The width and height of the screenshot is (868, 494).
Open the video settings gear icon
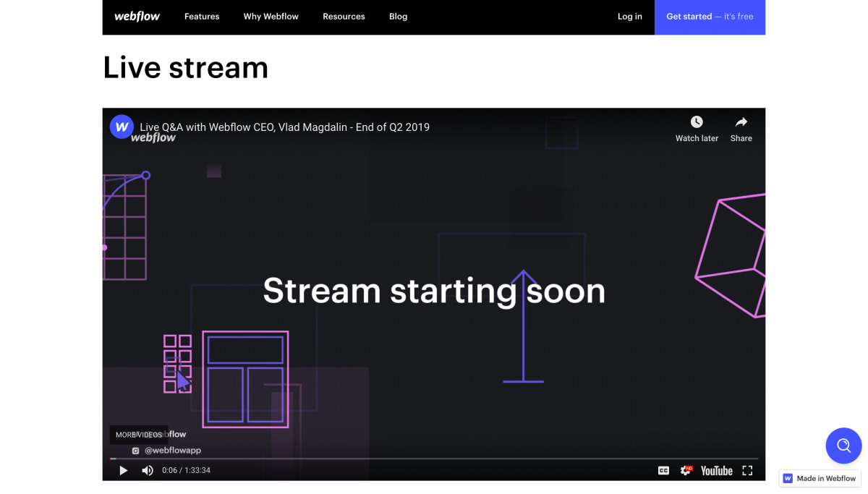click(686, 471)
